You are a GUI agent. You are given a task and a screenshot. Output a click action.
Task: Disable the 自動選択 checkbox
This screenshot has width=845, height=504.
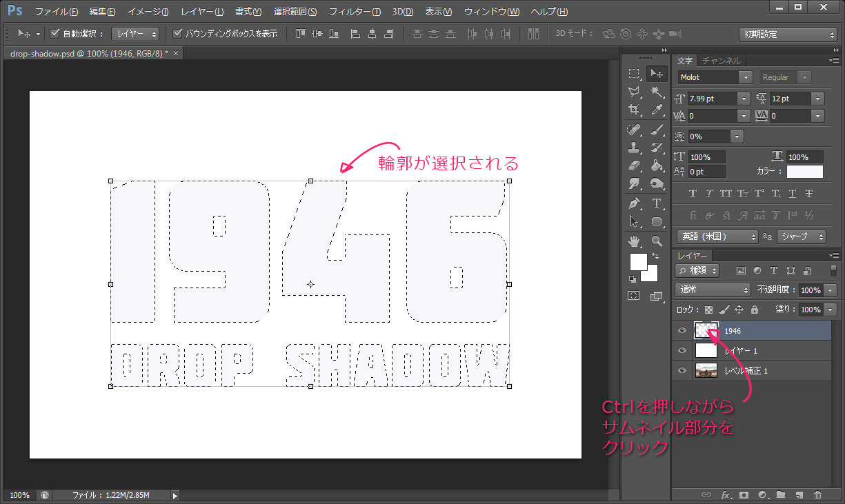coord(54,32)
